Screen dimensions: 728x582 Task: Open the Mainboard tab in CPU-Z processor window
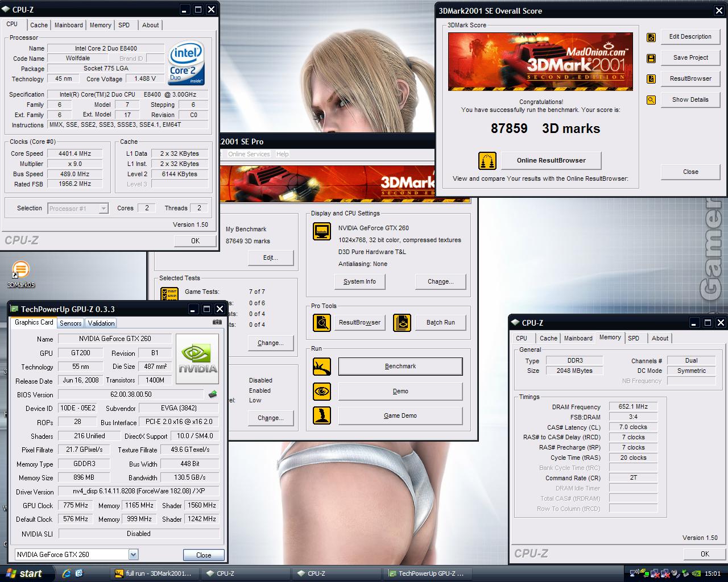point(69,25)
